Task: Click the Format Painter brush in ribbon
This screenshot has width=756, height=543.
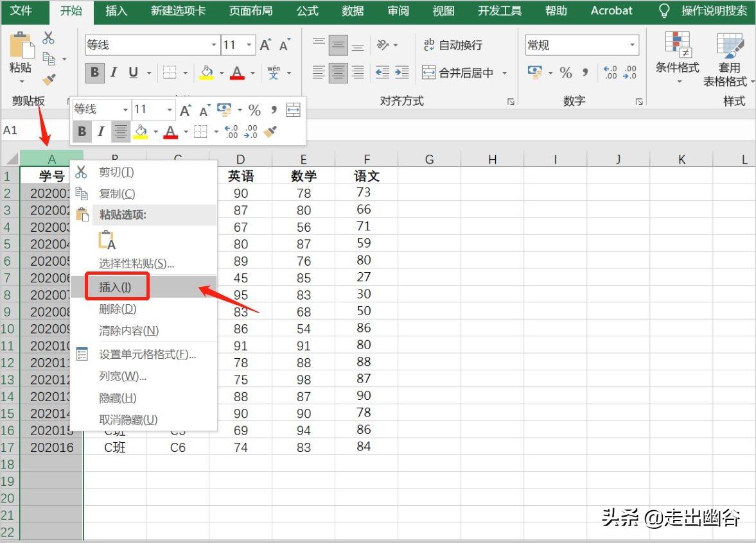Action: click(49, 79)
